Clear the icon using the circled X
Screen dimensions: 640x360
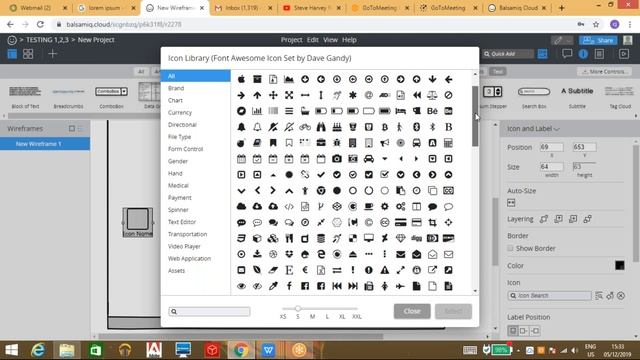coord(621,296)
